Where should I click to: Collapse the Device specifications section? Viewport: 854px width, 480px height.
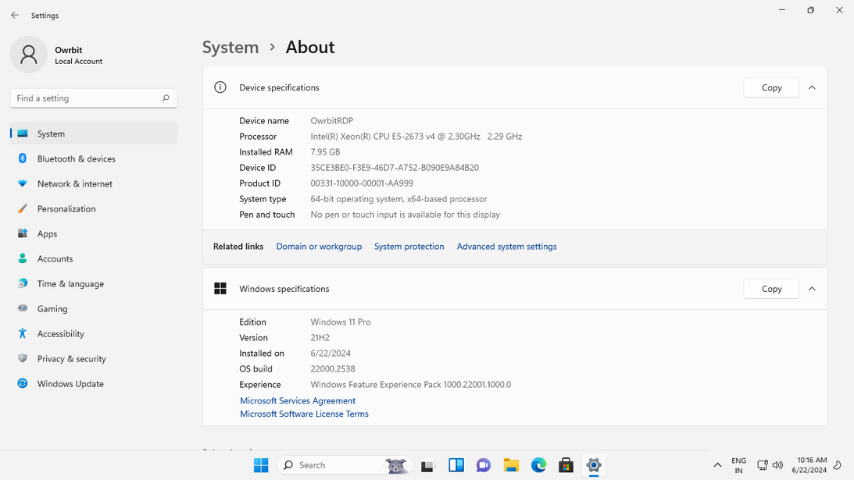tap(812, 88)
